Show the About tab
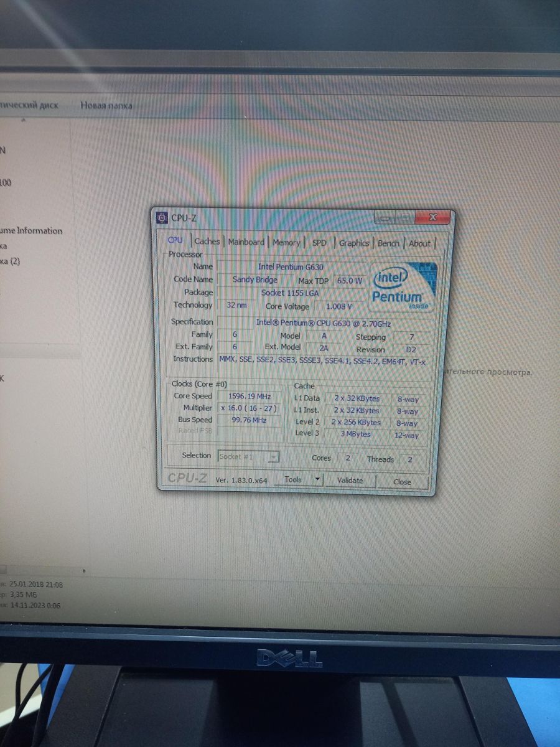Image resolution: width=560 pixels, height=747 pixels. 419,243
